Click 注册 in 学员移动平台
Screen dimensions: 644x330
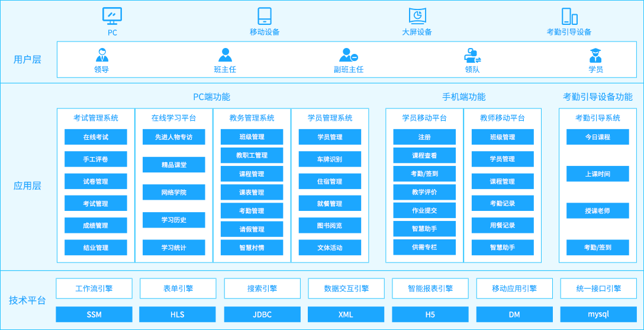click(424, 137)
